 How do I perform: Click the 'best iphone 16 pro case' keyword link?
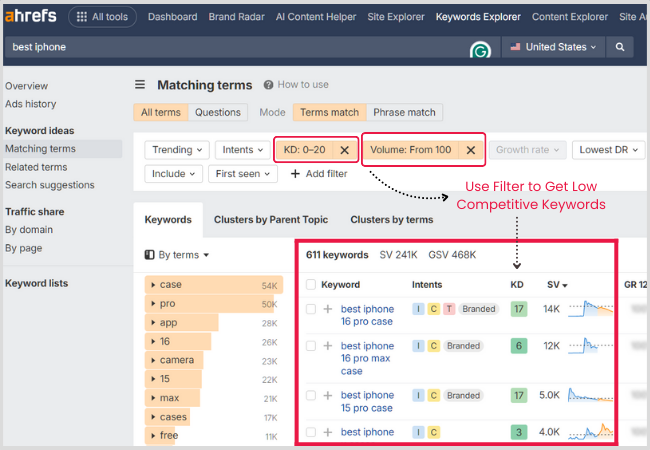[x=367, y=315]
